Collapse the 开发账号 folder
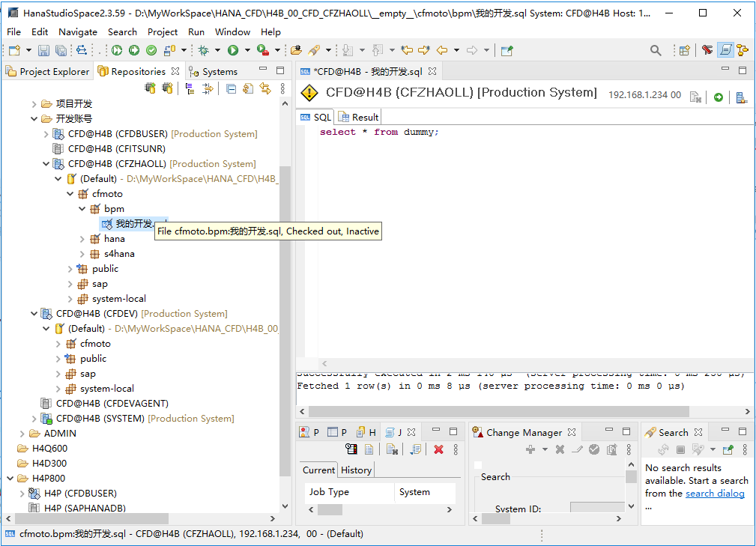756x546 pixels. 34,118
